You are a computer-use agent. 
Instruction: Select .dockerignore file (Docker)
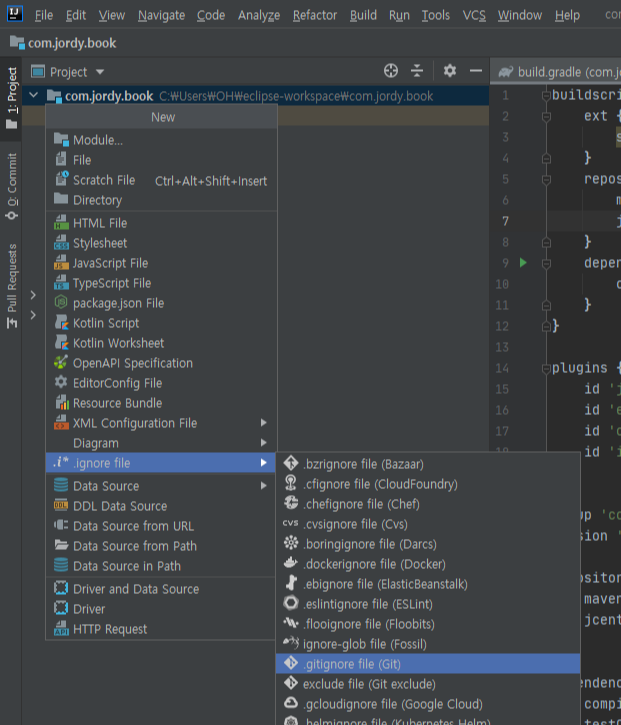click(x=428, y=564)
